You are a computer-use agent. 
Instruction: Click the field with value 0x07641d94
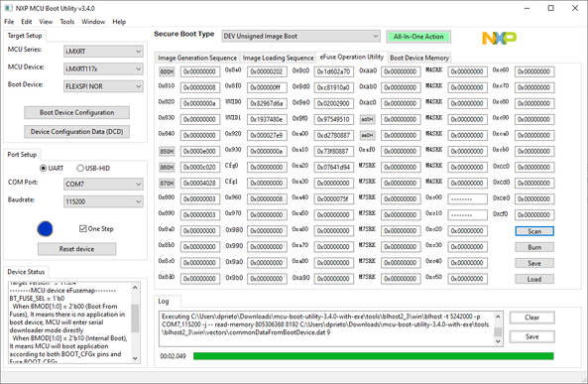[334, 167]
